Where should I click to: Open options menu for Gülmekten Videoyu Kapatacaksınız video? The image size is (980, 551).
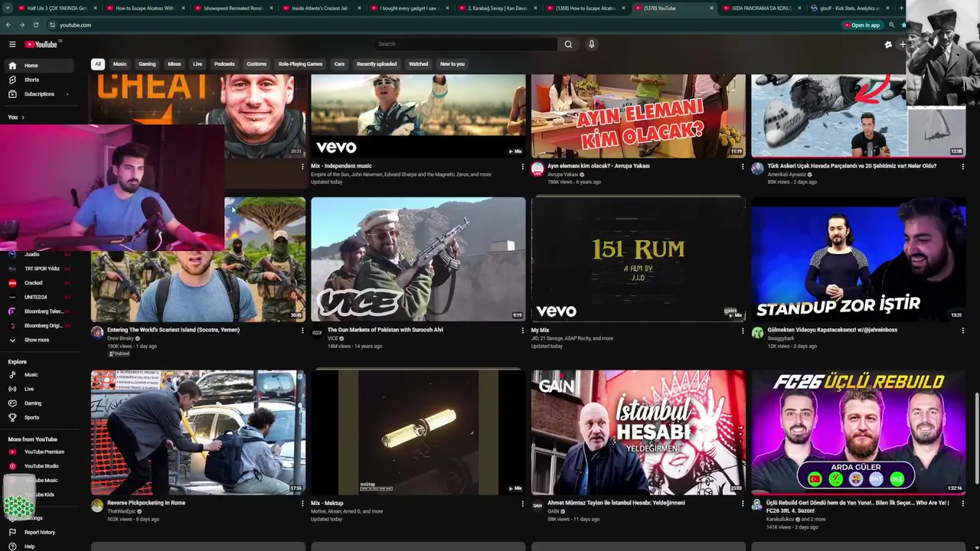click(x=962, y=331)
